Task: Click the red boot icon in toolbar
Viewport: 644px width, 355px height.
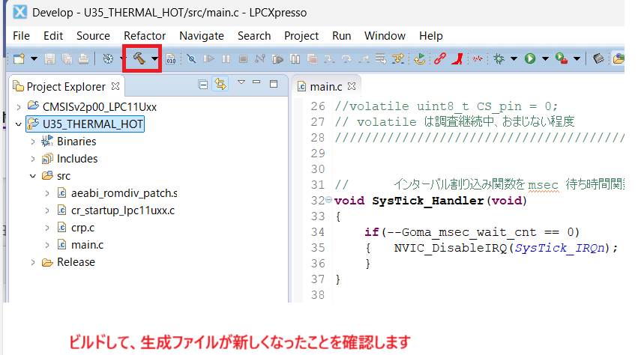Action: (x=457, y=58)
